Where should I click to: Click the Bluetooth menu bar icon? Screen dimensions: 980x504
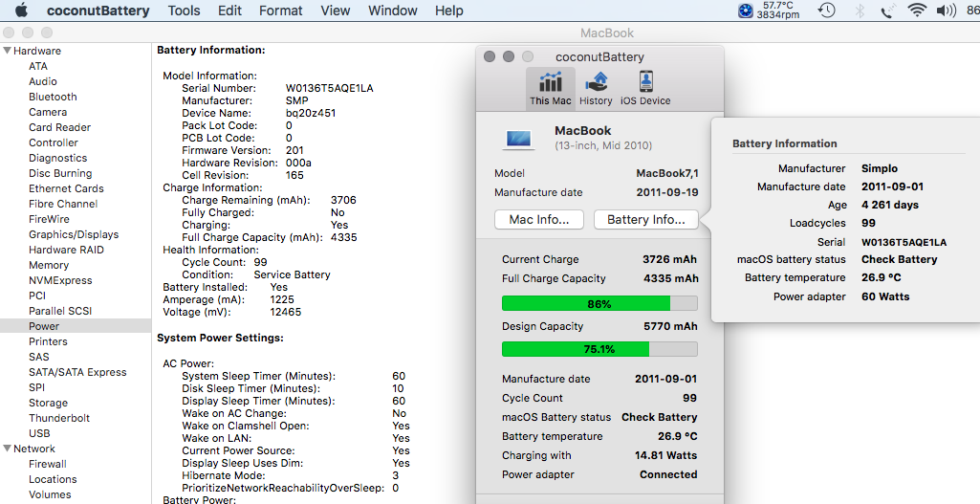coord(860,10)
